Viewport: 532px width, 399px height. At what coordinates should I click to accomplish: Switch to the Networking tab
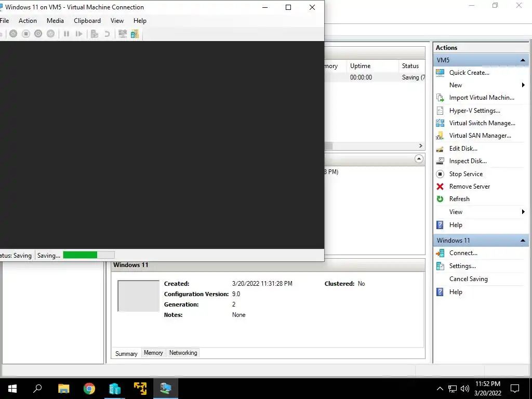(x=183, y=353)
